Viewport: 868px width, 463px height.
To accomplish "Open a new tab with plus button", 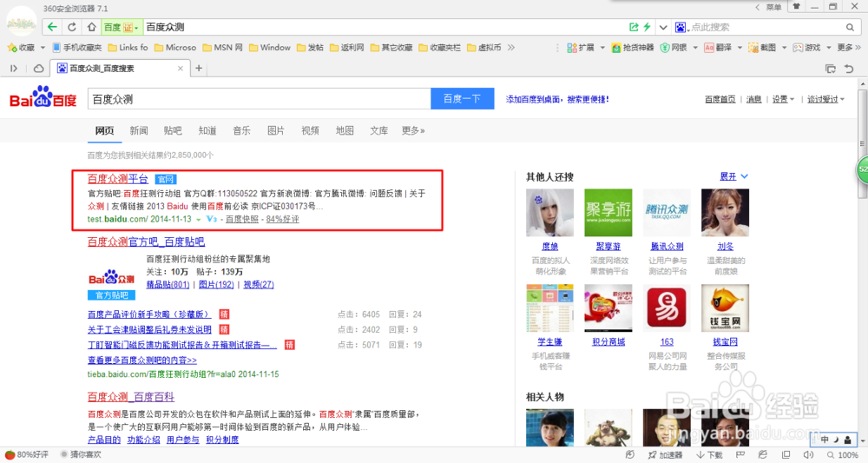I will (x=199, y=68).
